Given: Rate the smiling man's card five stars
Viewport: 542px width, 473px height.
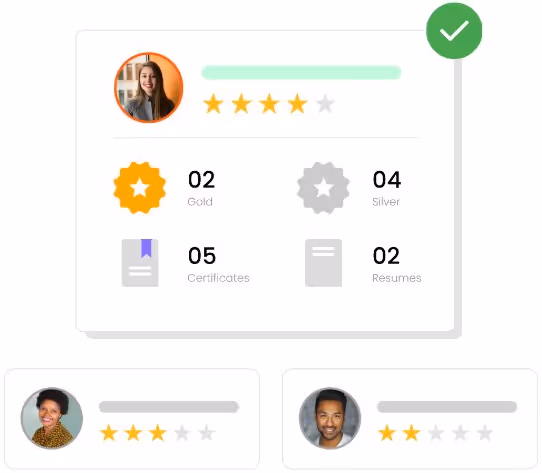Looking at the screenshot, I should [x=485, y=433].
